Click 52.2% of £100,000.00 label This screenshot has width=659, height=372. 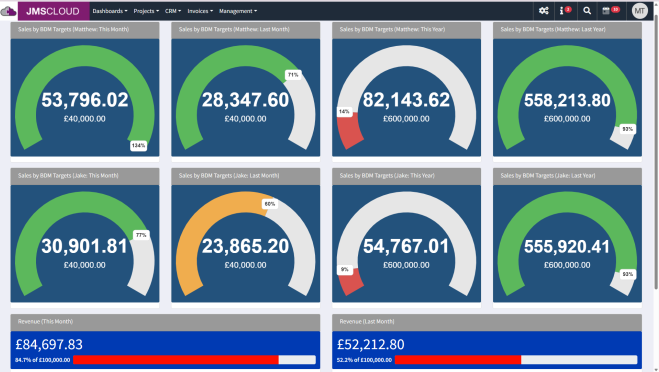(x=364, y=360)
